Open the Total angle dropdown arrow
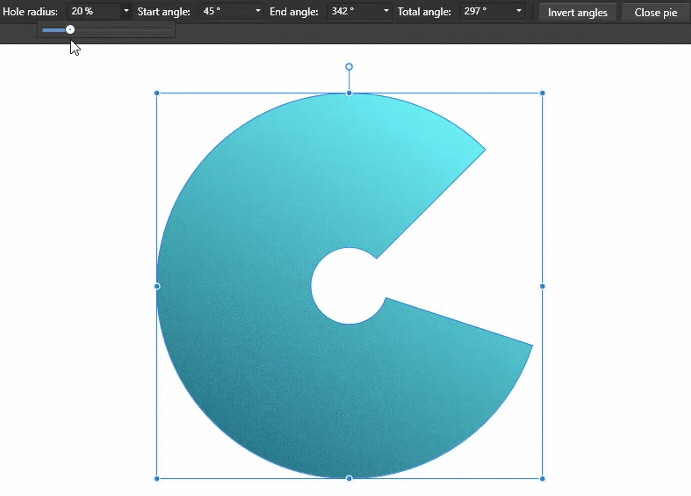 pyautogui.click(x=519, y=11)
